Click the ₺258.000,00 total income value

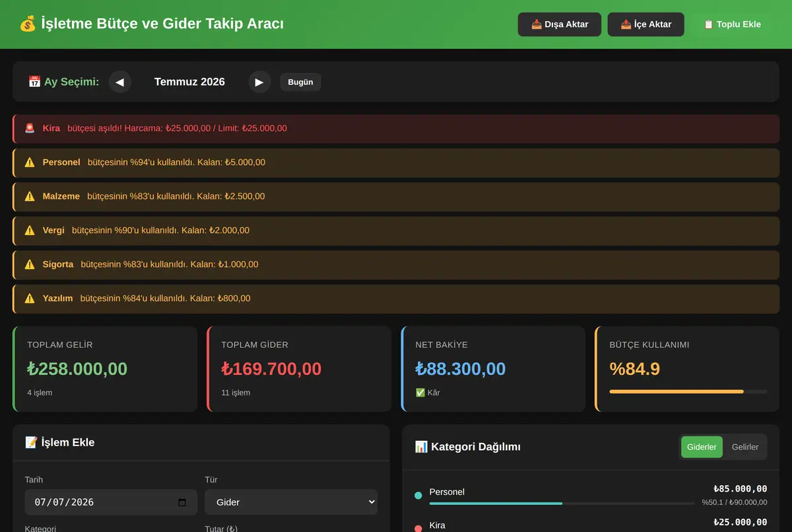tap(77, 369)
